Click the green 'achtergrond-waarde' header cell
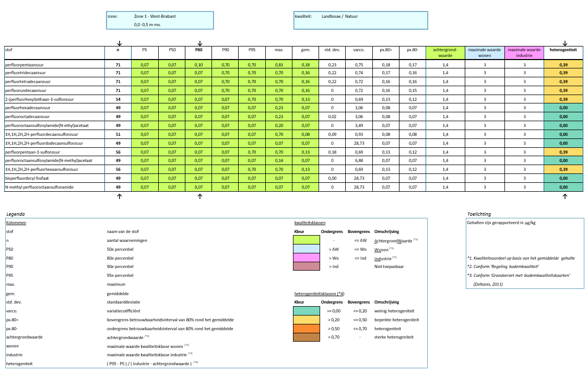Viewport: 588px width, 373px height. coord(445,53)
